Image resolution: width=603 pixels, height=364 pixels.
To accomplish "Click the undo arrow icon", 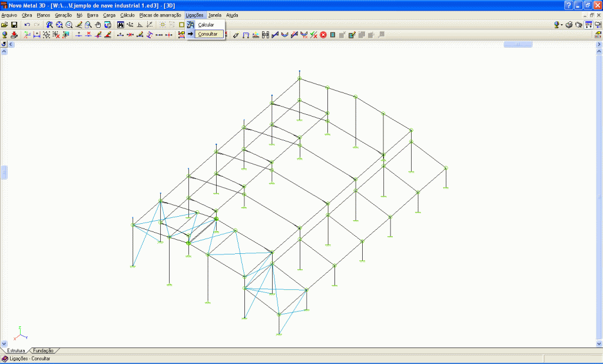I will pos(27,25).
